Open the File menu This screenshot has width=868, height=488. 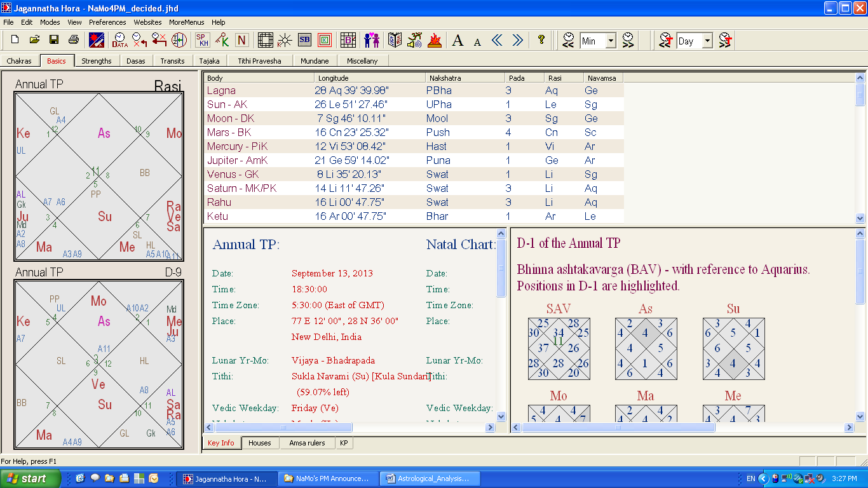point(8,22)
